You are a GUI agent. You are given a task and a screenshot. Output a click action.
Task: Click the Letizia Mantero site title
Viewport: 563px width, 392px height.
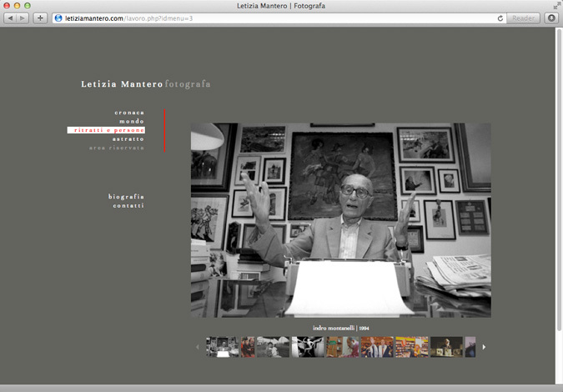pyautogui.click(x=122, y=84)
